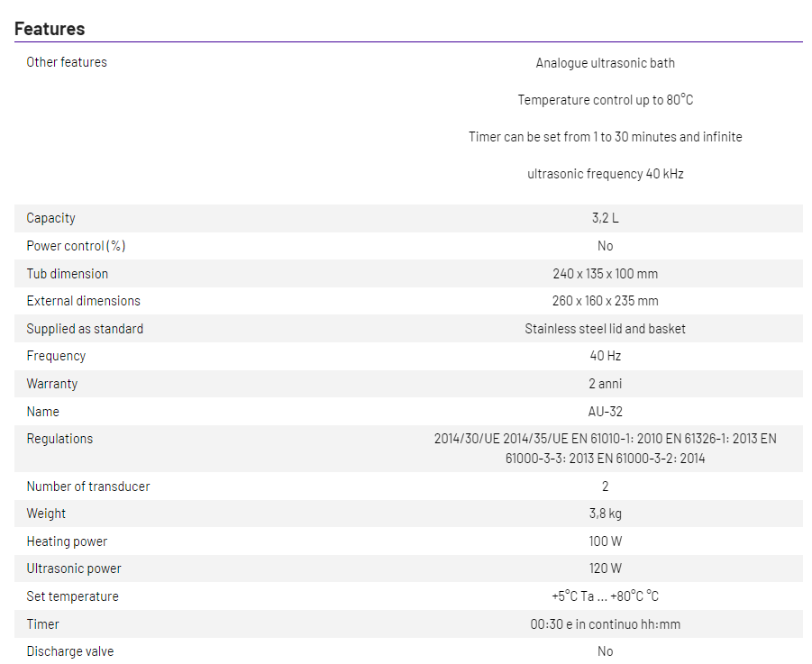The image size is (812, 664).
Task: Click the temperature control up to 80°C line
Action: coord(605,100)
